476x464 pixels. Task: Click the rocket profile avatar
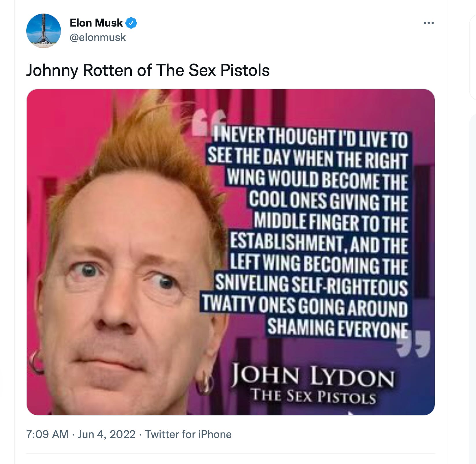tap(44, 31)
